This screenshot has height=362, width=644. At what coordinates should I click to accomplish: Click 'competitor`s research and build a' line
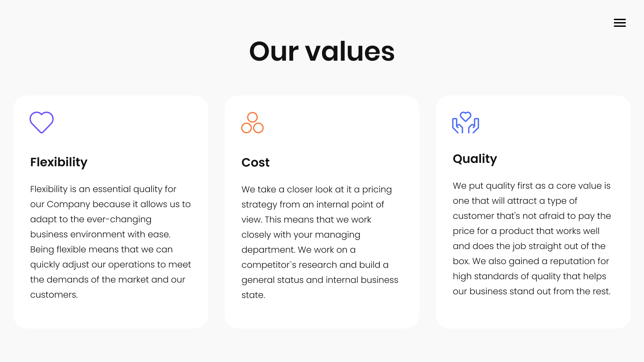[x=315, y=265]
